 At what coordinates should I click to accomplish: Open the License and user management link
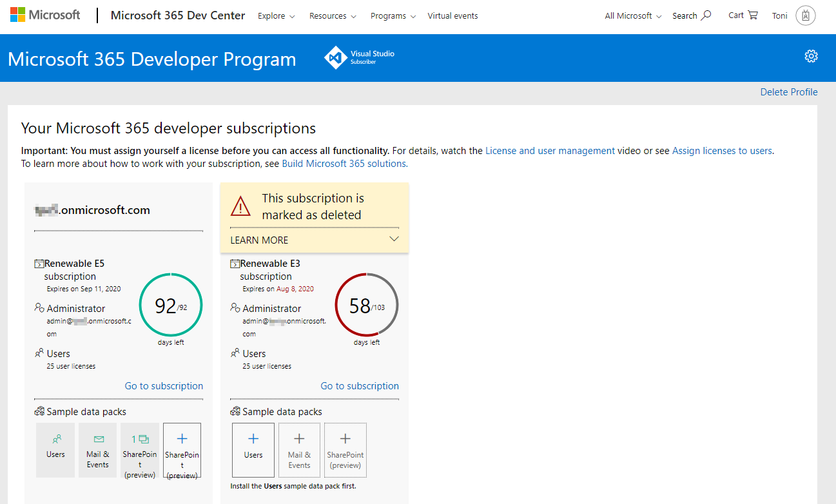point(550,151)
